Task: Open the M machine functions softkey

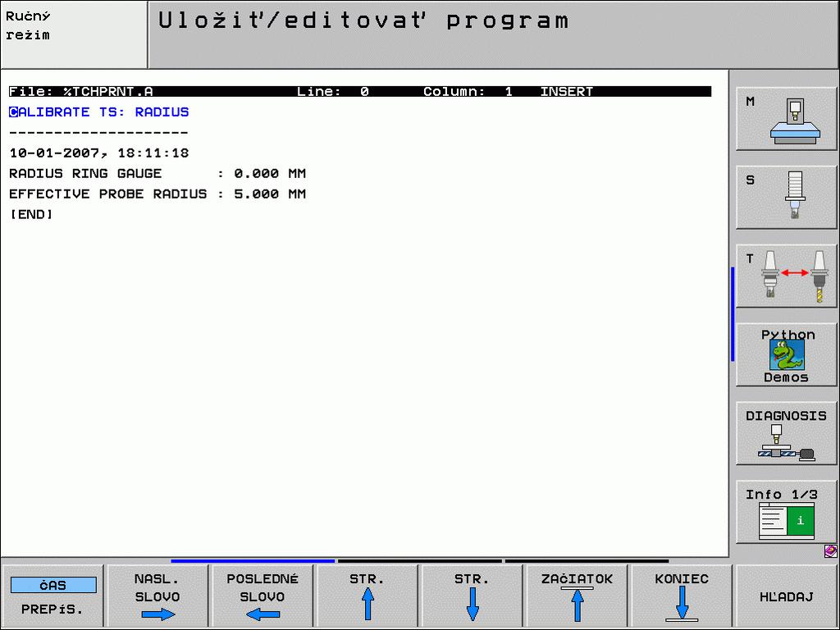Action: tap(786, 119)
